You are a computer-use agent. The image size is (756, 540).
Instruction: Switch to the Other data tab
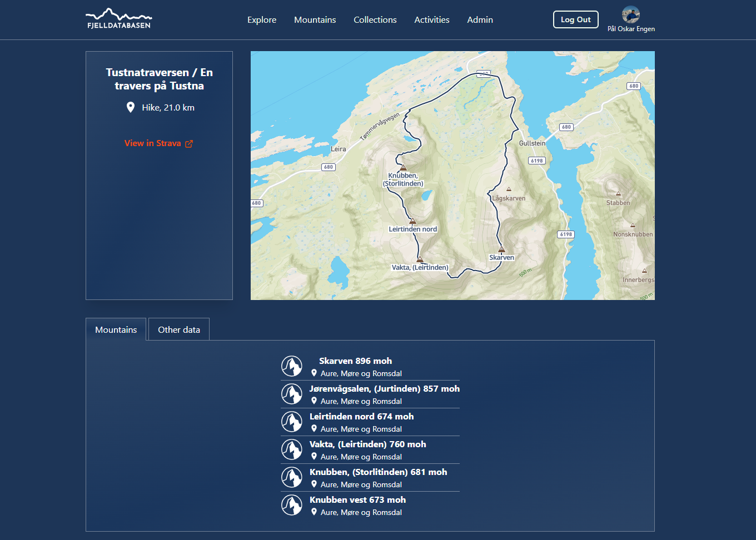click(x=179, y=329)
